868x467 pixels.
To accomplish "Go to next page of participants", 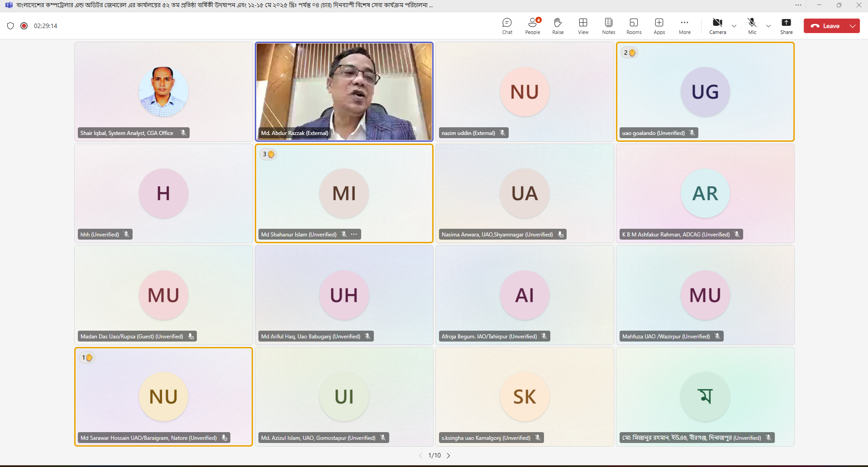I will click(448, 456).
